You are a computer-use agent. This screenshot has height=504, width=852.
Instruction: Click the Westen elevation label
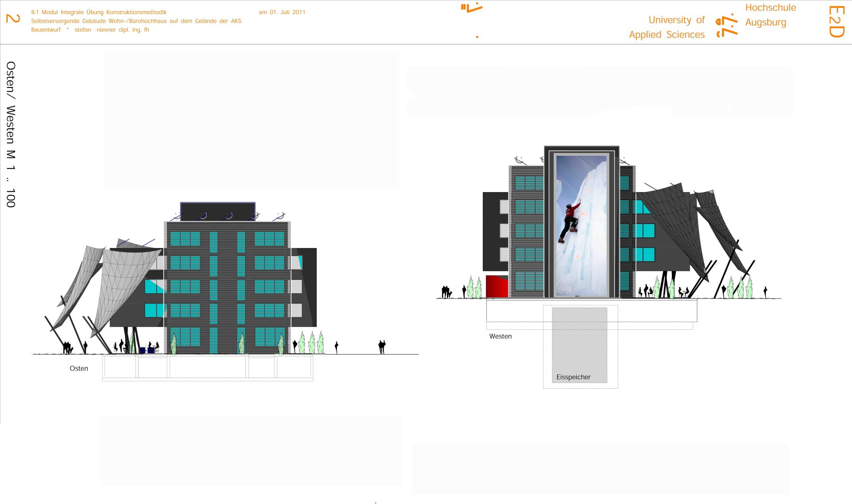[x=500, y=336]
